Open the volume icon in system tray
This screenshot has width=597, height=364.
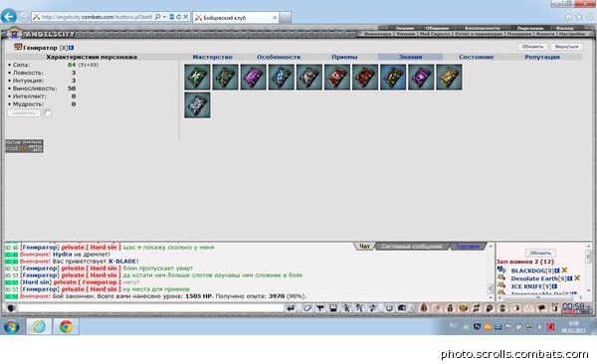point(540,326)
